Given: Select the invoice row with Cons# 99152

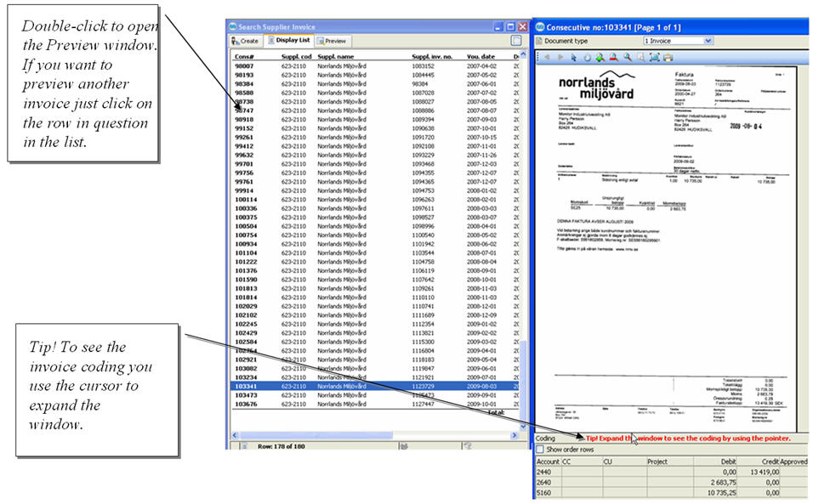Looking at the screenshot, I should pyautogui.click(x=375, y=128).
